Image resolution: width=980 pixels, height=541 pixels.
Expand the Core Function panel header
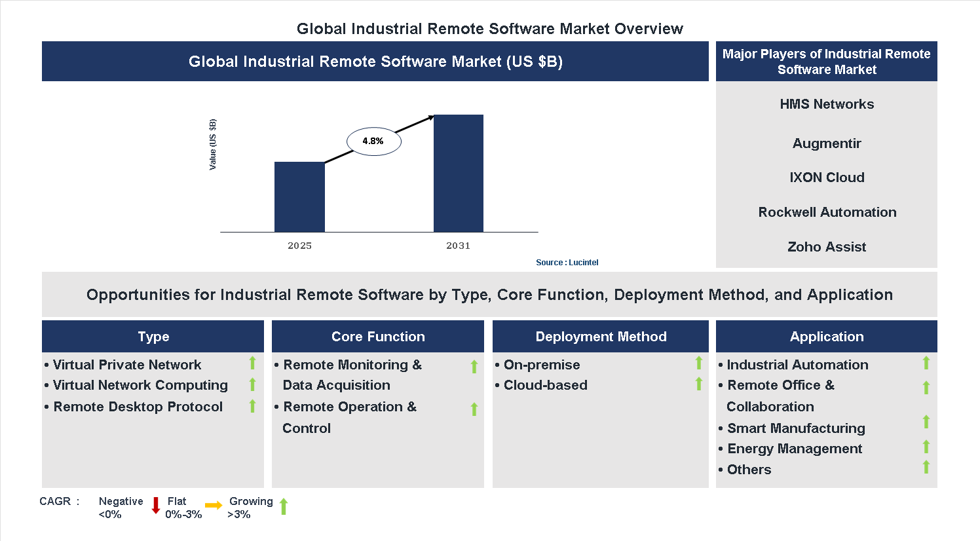pos(377,337)
